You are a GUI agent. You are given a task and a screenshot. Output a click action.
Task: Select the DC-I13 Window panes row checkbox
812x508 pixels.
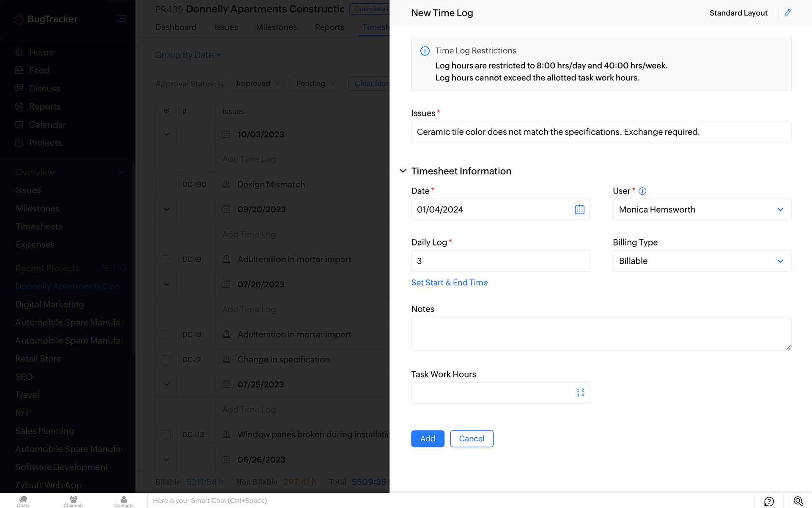[x=166, y=435]
